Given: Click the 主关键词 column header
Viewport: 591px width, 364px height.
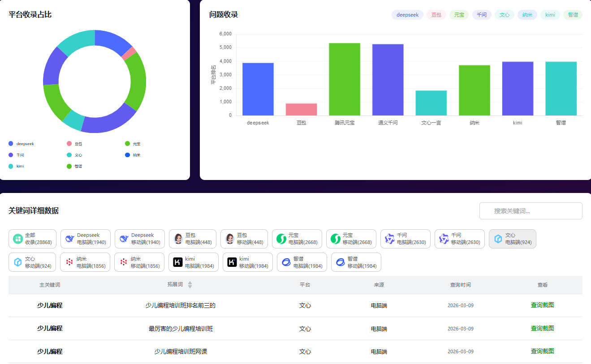Looking at the screenshot, I should tap(50, 285).
